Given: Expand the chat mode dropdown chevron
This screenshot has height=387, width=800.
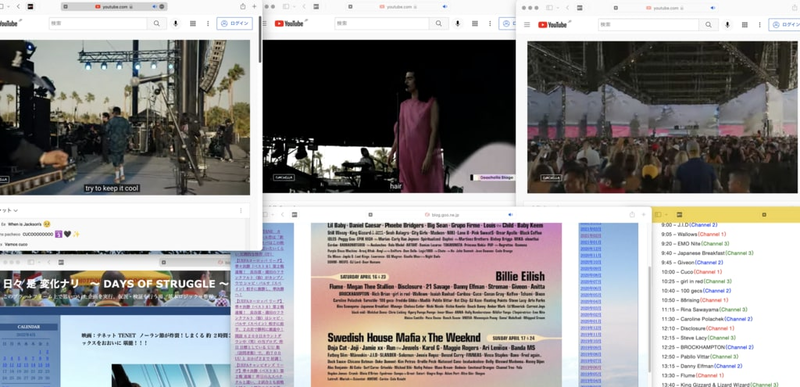Looking at the screenshot, I should tap(15, 210).
